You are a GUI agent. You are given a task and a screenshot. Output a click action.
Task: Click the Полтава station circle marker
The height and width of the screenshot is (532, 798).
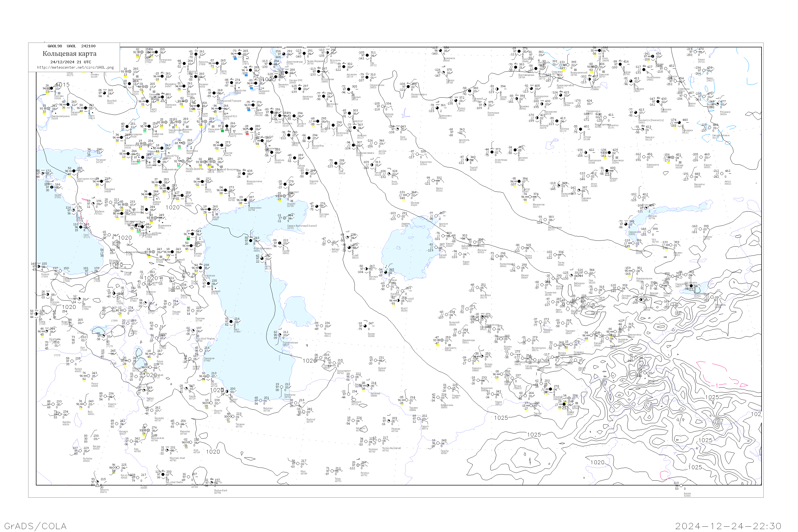tap(51, 89)
